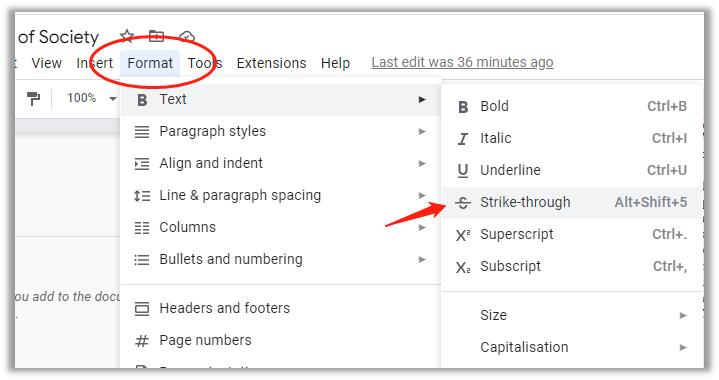Open the Format menu
This screenshot has height=380, width=719.
coord(150,63)
